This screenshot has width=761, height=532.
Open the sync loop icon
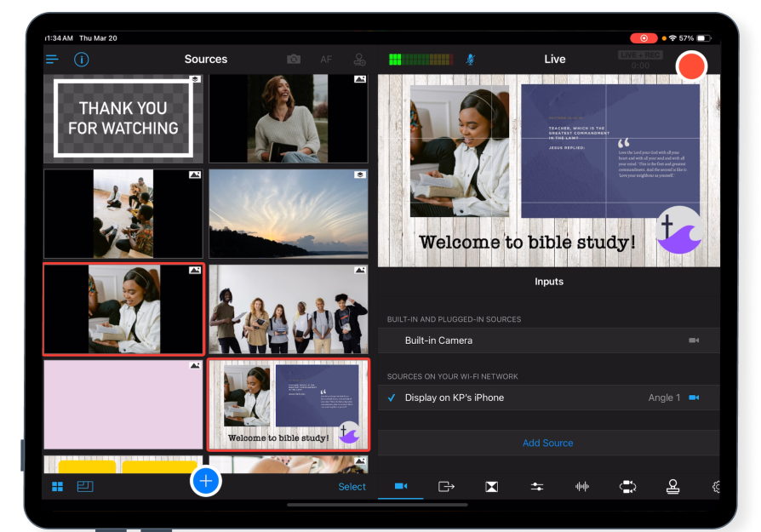point(628,486)
